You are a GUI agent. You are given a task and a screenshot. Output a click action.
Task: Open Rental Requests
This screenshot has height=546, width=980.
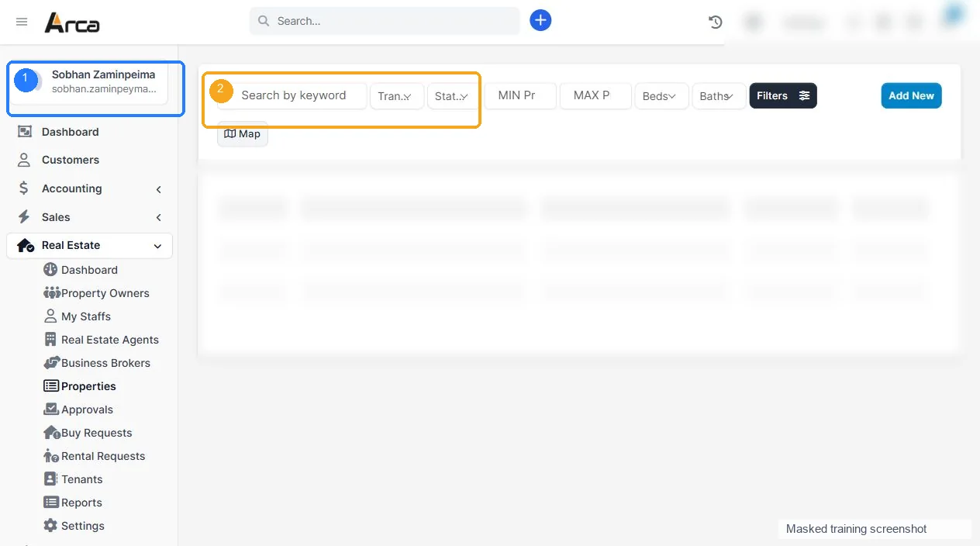coord(95,456)
